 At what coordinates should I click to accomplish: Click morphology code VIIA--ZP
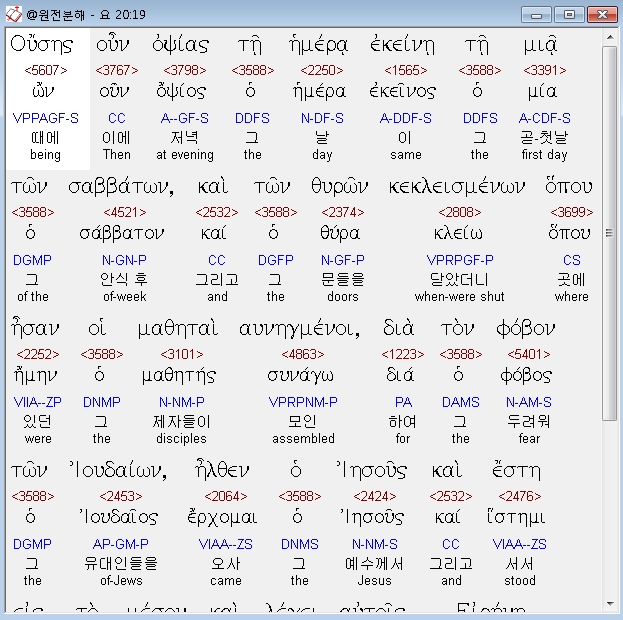(x=38, y=402)
